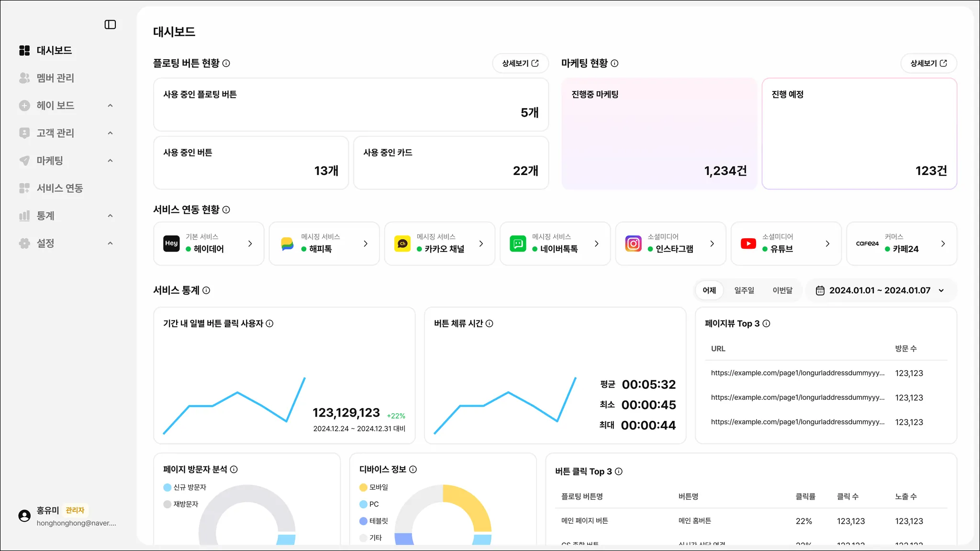The width and height of the screenshot is (980, 551).
Task: Expand the 마케팅 sidebar submenu chevron
Action: [x=110, y=161]
